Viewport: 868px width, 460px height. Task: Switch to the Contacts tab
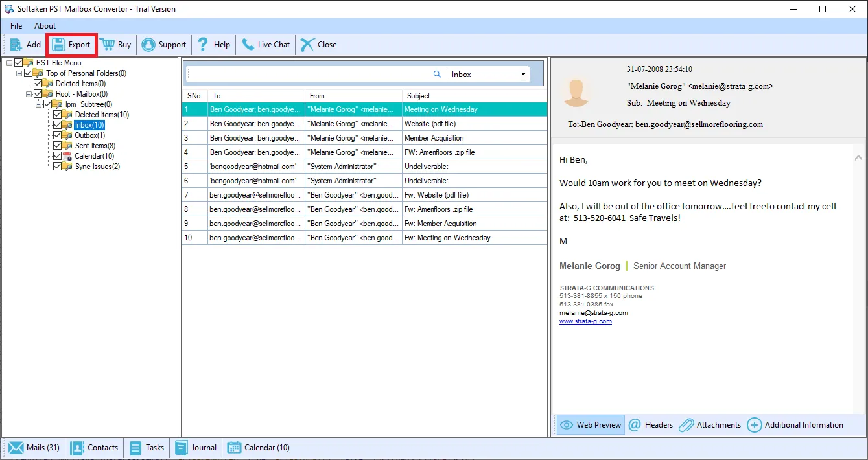(x=95, y=448)
